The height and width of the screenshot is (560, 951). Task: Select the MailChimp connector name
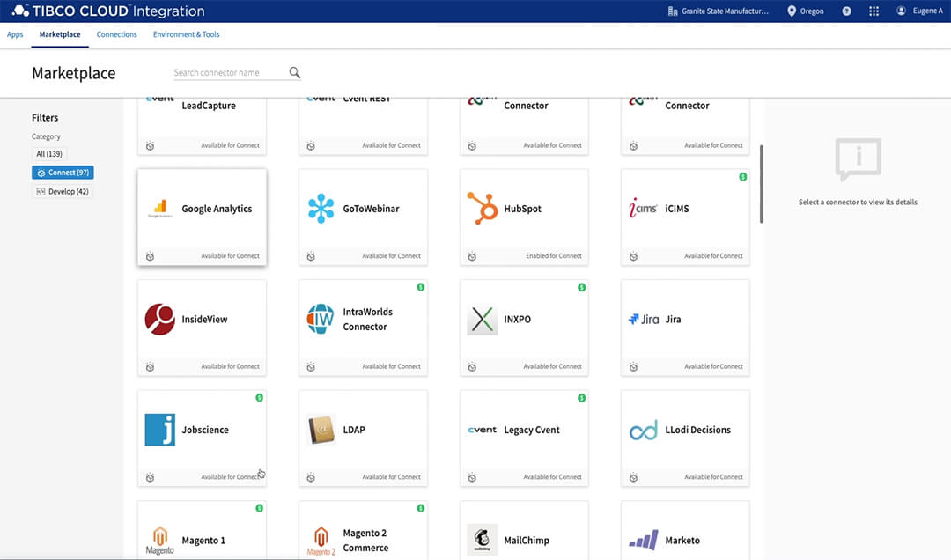[527, 540]
